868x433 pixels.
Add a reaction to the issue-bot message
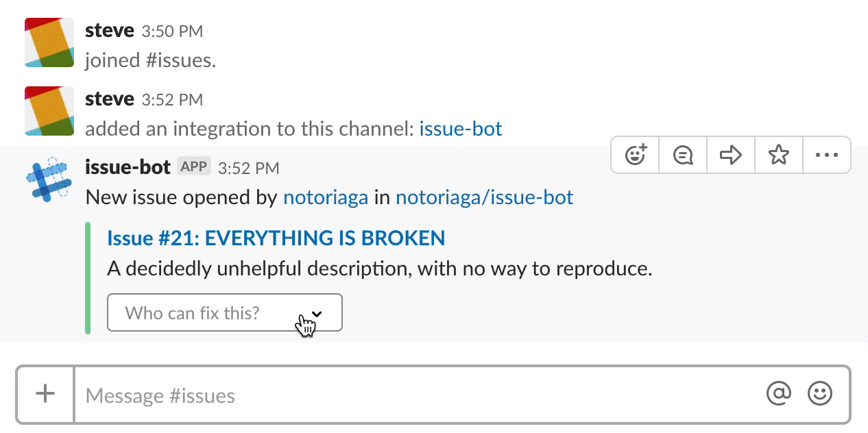click(636, 156)
